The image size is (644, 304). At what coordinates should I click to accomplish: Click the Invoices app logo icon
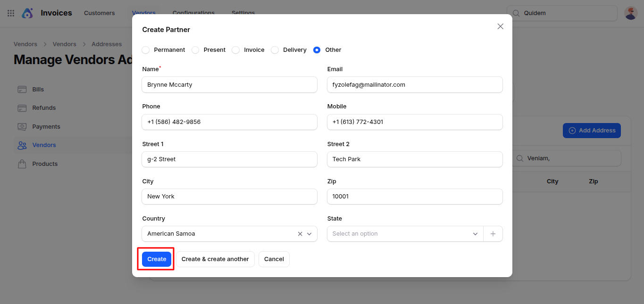27,13
